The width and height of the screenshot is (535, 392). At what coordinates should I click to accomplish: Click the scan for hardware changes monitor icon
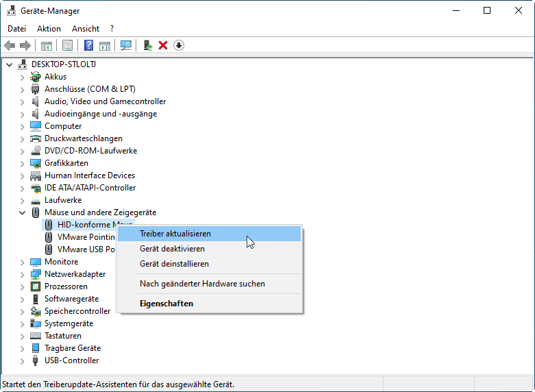pyautogui.click(x=125, y=45)
